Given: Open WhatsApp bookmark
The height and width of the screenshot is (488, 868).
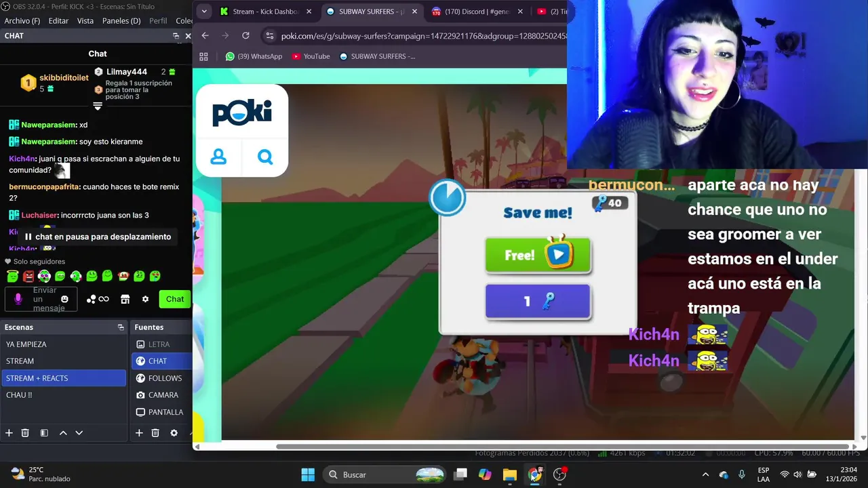Looking at the screenshot, I should (254, 56).
